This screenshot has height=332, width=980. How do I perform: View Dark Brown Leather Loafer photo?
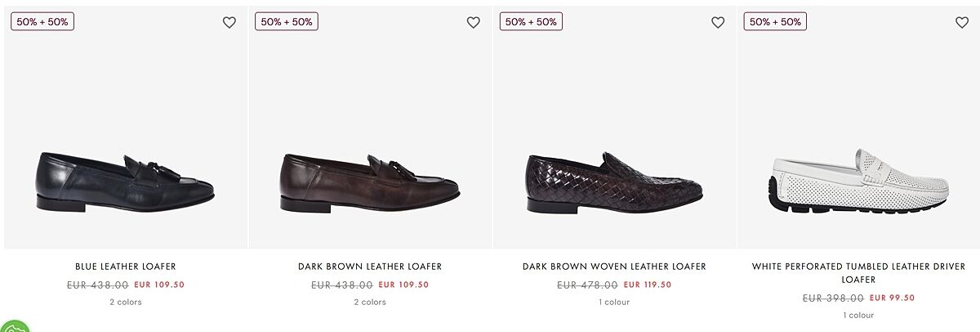tap(370, 182)
